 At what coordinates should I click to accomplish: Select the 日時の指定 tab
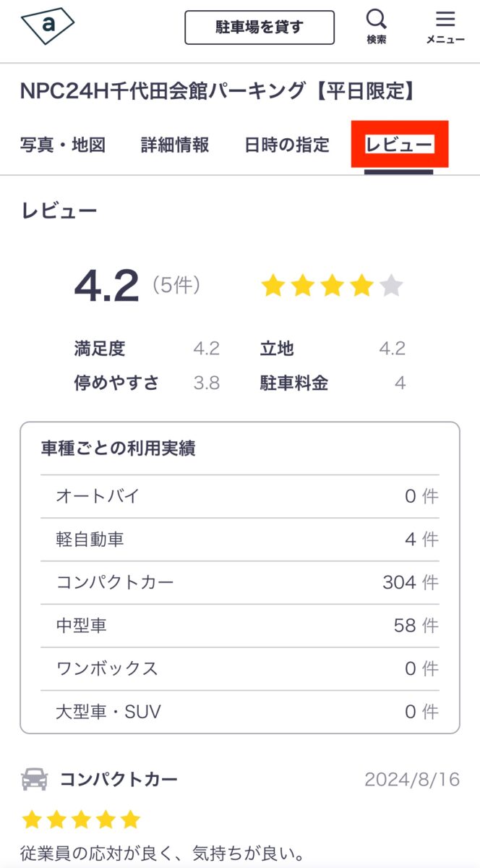(x=288, y=145)
